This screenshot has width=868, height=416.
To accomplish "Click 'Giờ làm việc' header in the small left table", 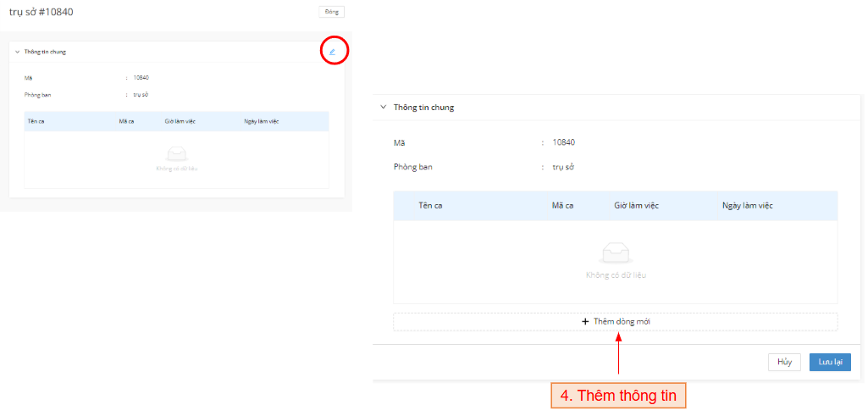I will click(x=180, y=121).
